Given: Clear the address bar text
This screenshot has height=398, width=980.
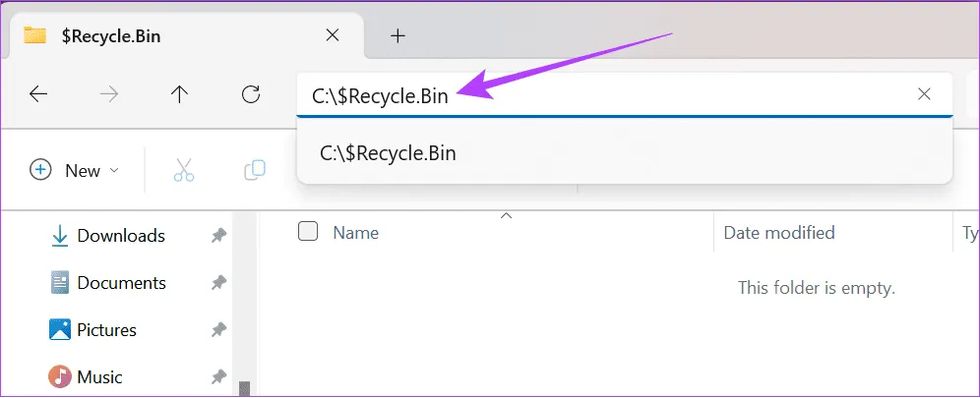Looking at the screenshot, I should click(924, 94).
